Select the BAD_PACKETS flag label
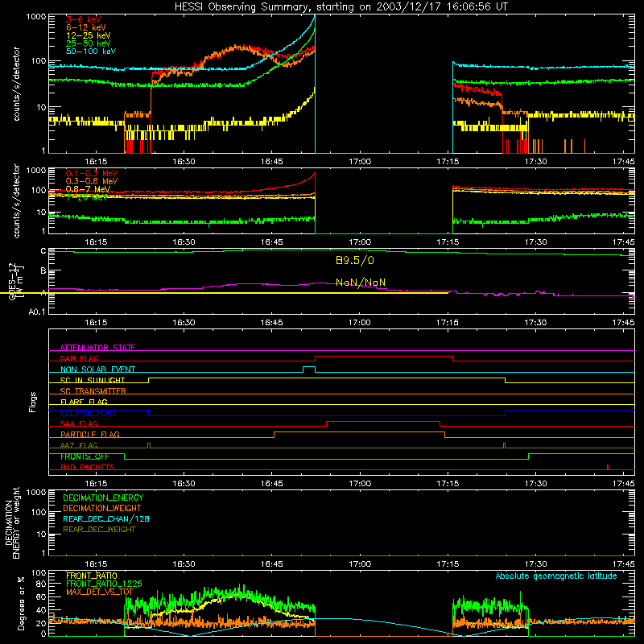644x644 pixels. (88, 467)
